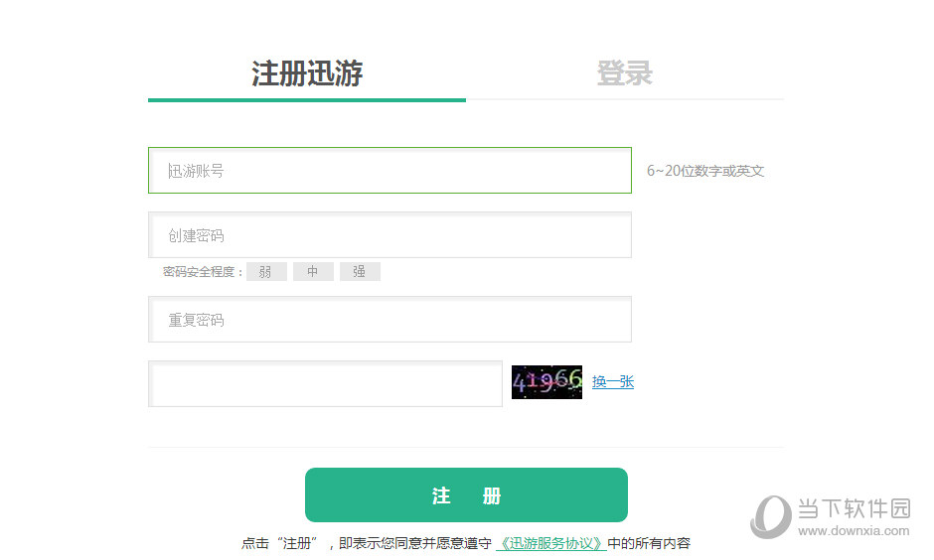Click the captcha code input box
934x560 pixels.
[325, 383]
